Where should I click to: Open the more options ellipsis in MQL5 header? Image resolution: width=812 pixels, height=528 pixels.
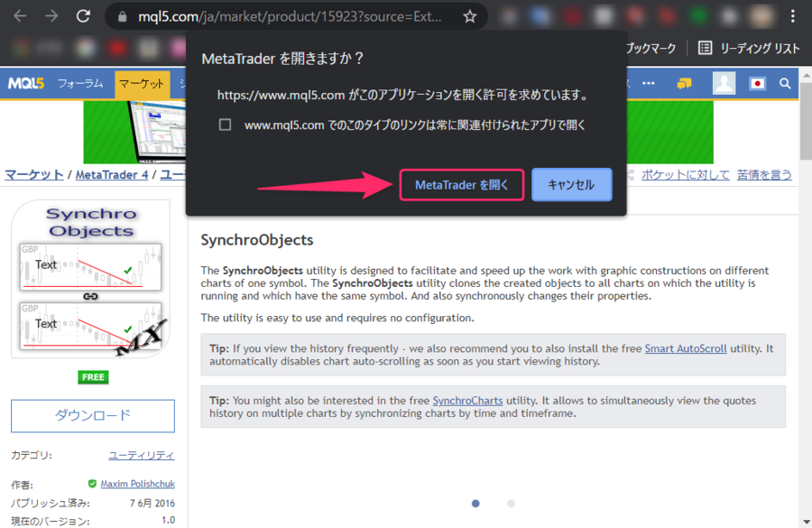(649, 83)
